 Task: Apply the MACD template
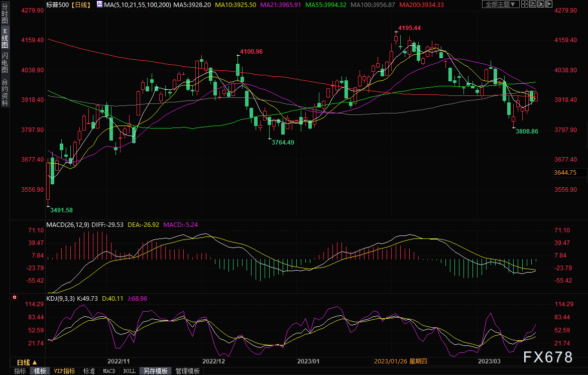pos(109,371)
